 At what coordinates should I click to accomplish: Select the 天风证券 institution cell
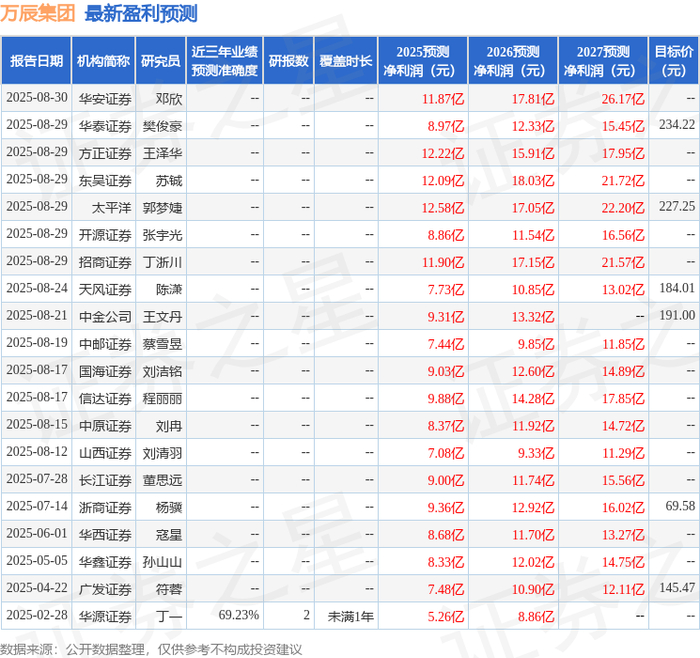coord(105,289)
